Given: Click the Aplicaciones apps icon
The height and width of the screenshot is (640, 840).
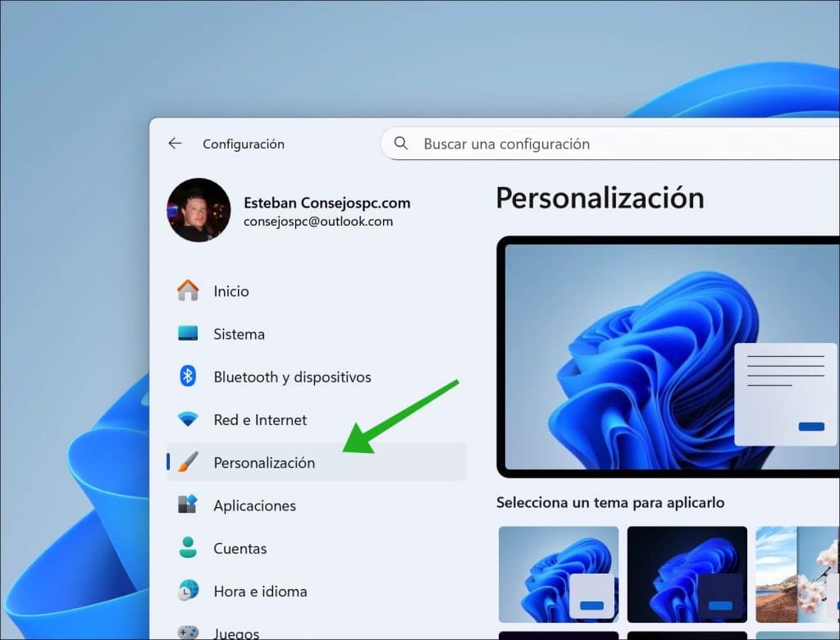Looking at the screenshot, I should point(189,505).
